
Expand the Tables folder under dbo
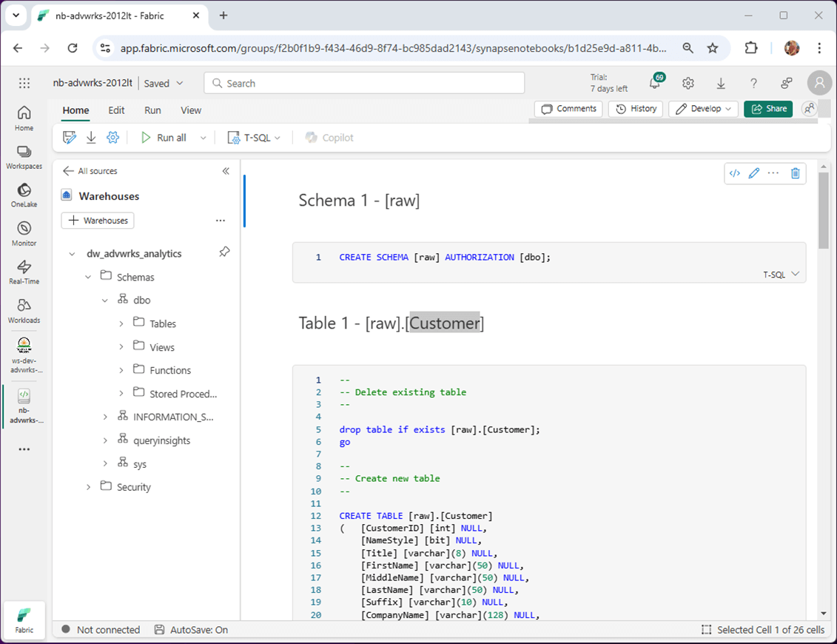(121, 323)
